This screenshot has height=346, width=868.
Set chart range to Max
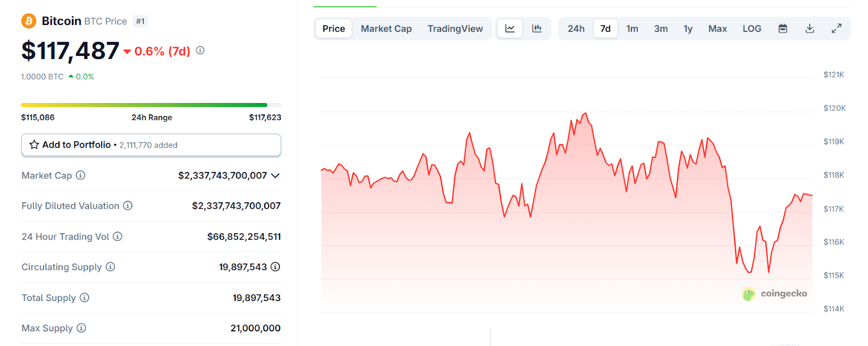pyautogui.click(x=717, y=29)
